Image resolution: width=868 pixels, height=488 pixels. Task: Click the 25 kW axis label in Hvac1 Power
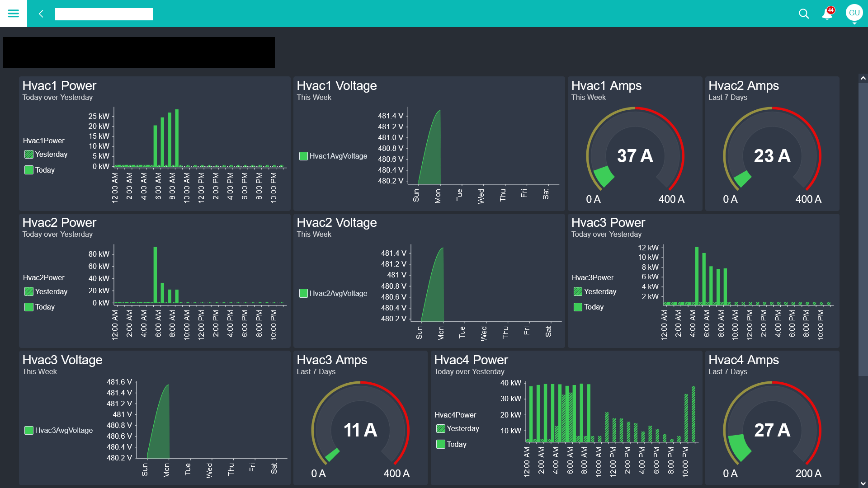tap(99, 117)
